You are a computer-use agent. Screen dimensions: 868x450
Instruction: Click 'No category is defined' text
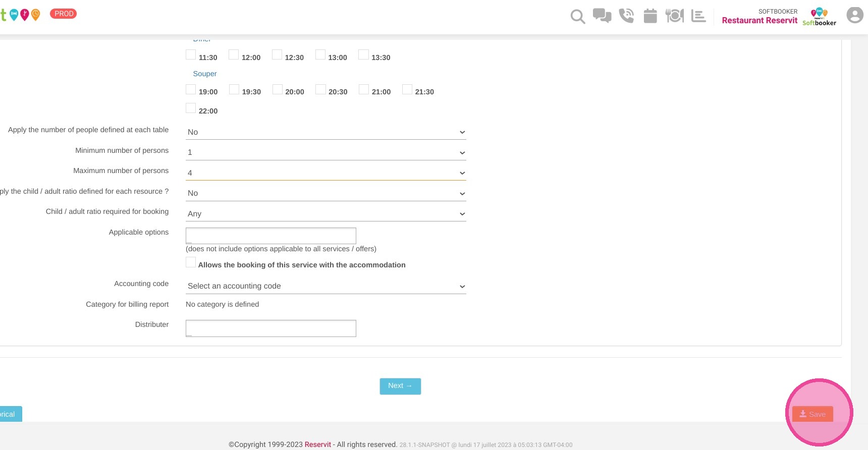coord(222,304)
